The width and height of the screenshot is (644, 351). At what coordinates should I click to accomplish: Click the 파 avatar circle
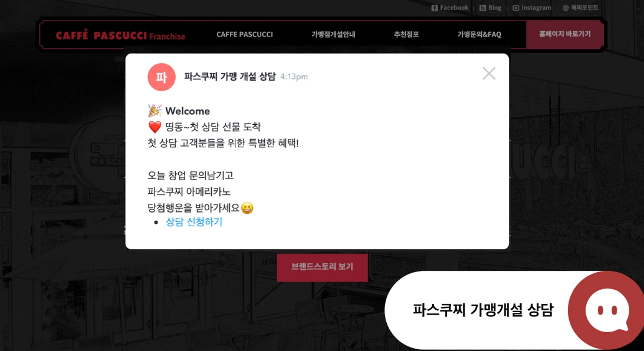(162, 77)
